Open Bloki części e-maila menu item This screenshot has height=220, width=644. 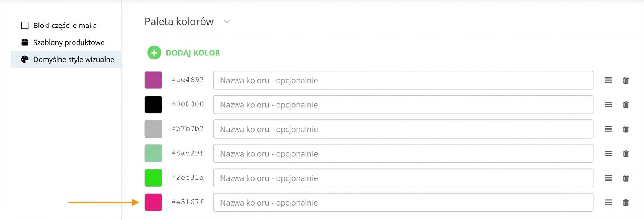click(65, 26)
